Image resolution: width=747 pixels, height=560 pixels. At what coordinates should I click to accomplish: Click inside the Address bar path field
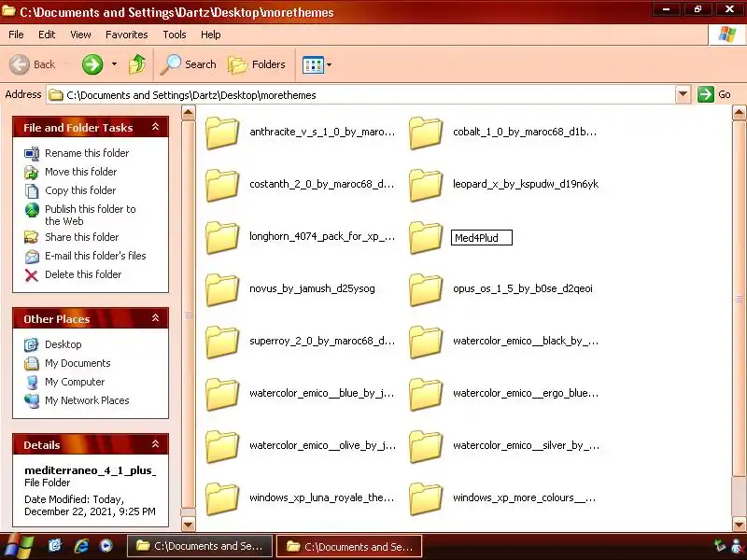[362, 95]
